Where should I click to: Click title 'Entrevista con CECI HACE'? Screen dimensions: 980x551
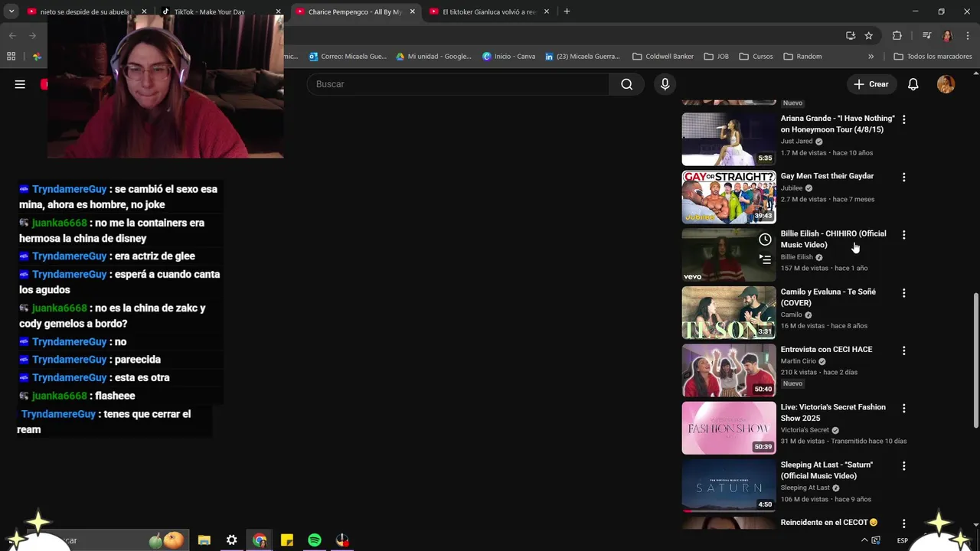pos(826,350)
